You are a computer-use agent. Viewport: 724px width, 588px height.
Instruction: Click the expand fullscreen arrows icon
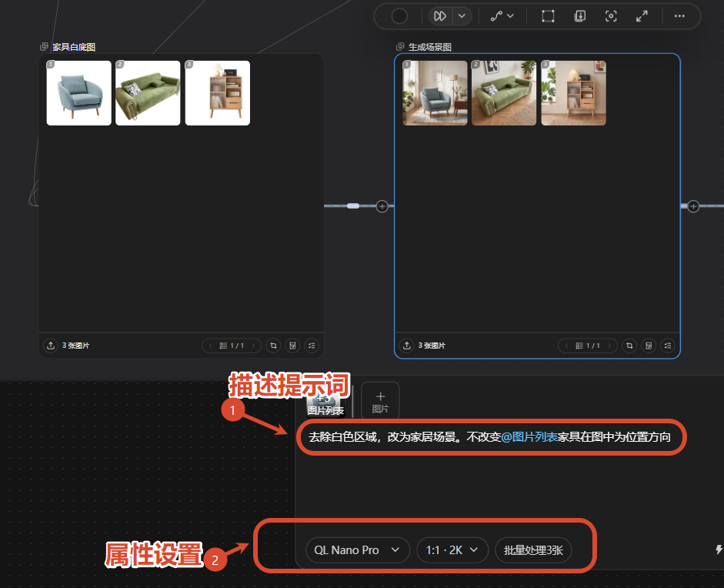point(642,16)
